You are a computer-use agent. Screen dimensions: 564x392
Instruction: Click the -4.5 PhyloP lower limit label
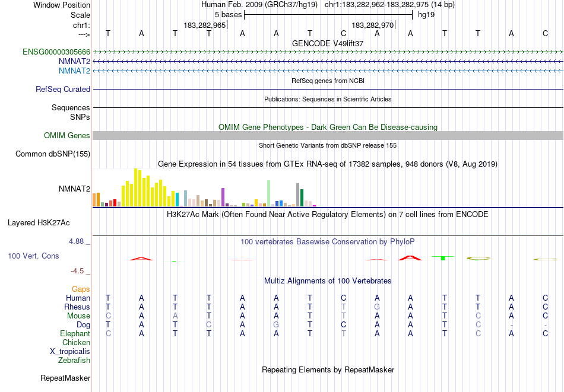pyautogui.click(x=77, y=271)
